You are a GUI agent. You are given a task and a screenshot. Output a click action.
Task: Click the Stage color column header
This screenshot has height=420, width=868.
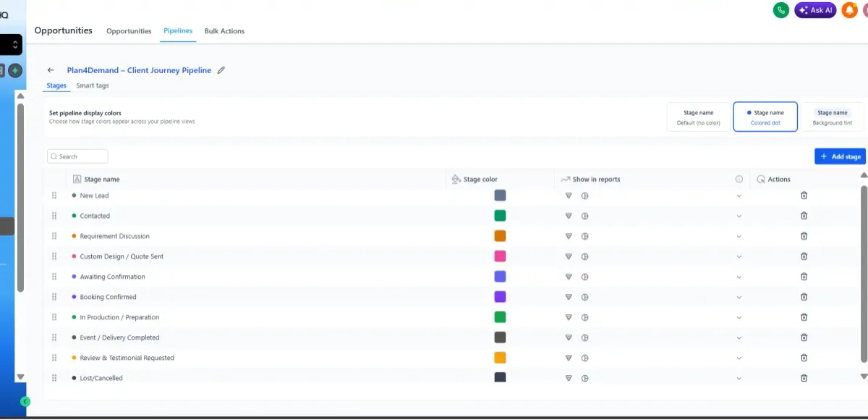(x=480, y=179)
